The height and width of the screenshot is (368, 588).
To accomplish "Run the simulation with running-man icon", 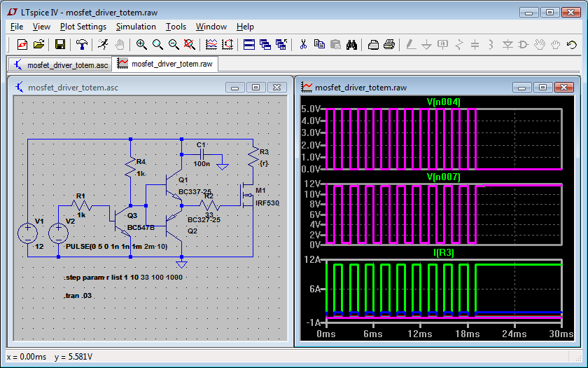I will click(103, 45).
